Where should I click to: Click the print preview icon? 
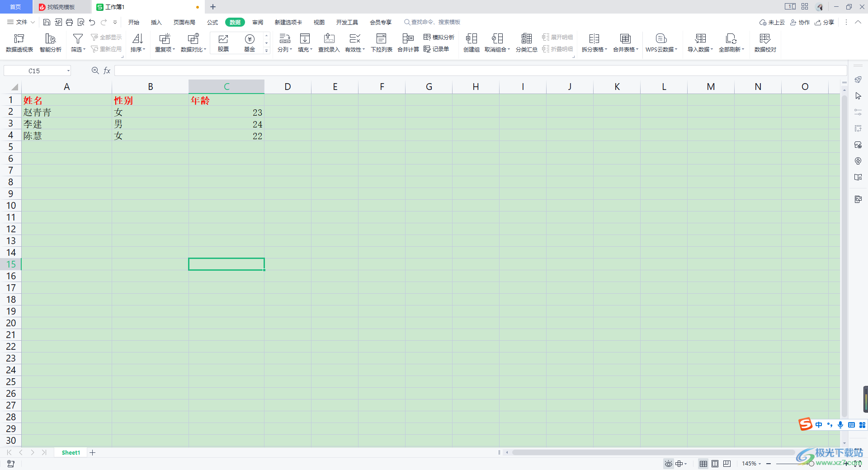click(x=81, y=22)
